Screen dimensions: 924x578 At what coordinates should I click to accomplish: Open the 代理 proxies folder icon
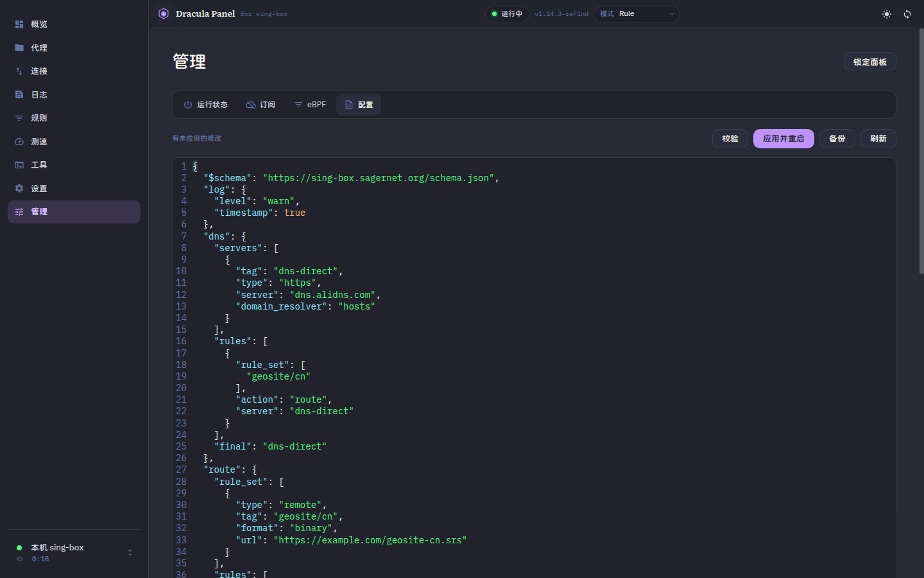click(x=19, y=48)
